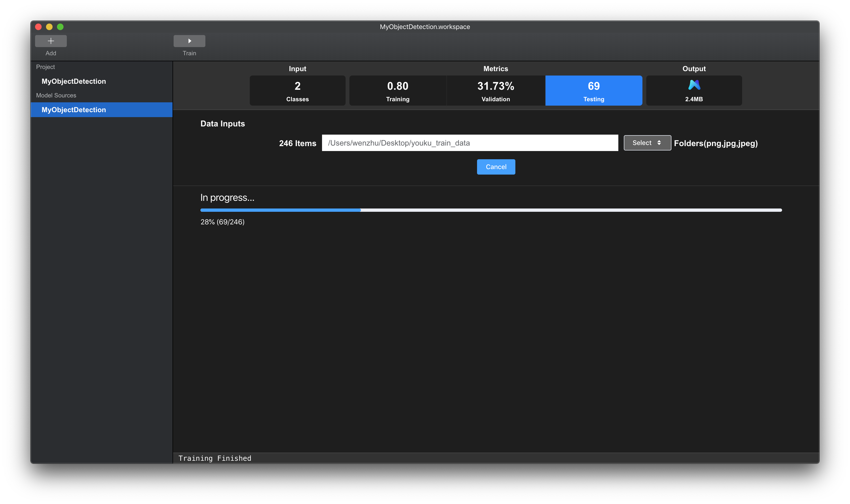This screenshot has height=504, width=850.
Task: Open the Create ML model output icon
Action: tap(694, 85)
